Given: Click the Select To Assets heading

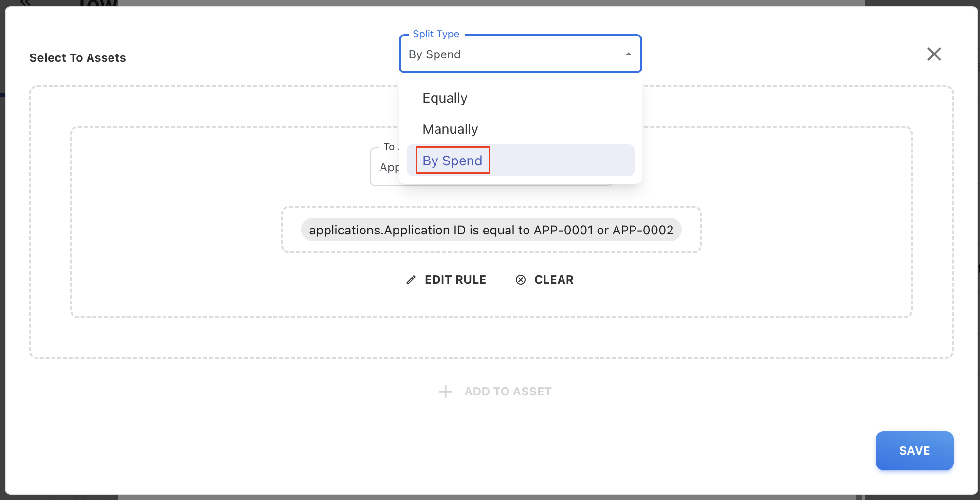Looking at the screenshot, I should click(x=77, y=58).
